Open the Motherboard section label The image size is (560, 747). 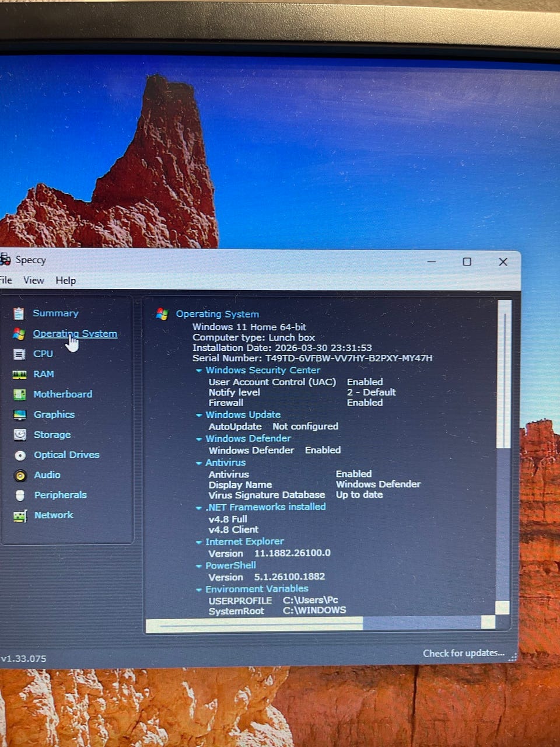click(63, 395)
